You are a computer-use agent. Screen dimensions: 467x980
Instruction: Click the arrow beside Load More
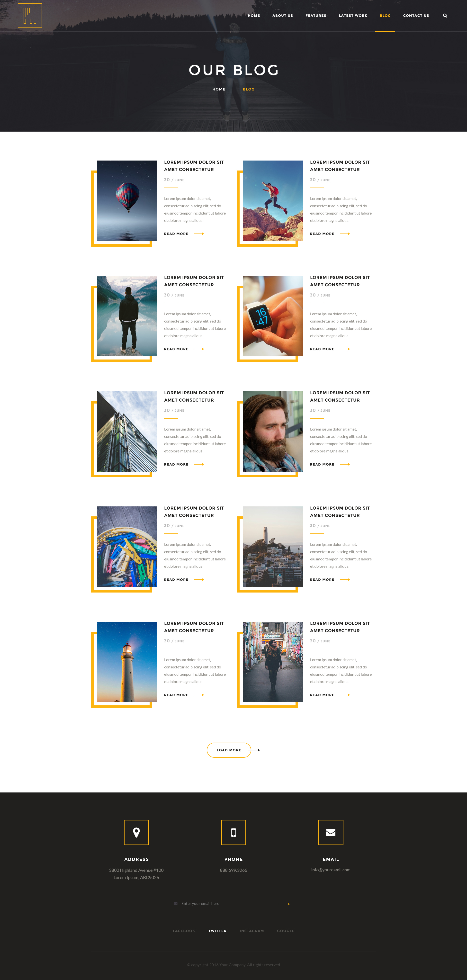click(254, 750)
